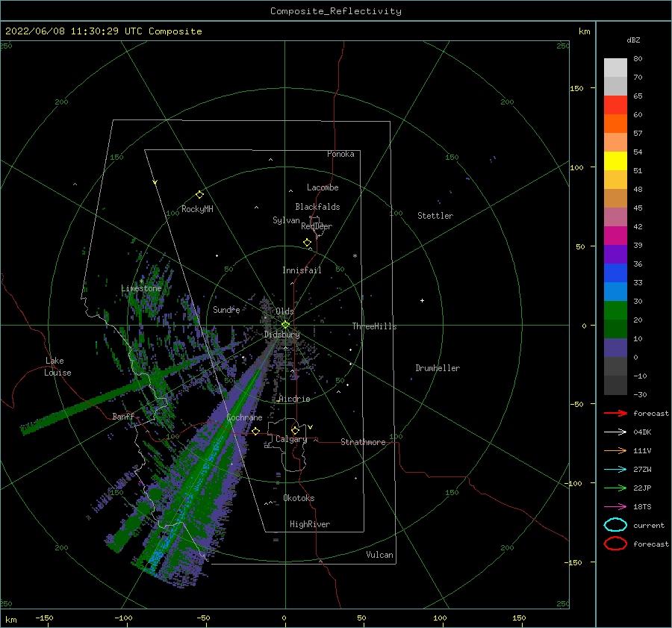Click the yellow diamond inside Calgary outline
672x628 pixels.
click(295, 430)
